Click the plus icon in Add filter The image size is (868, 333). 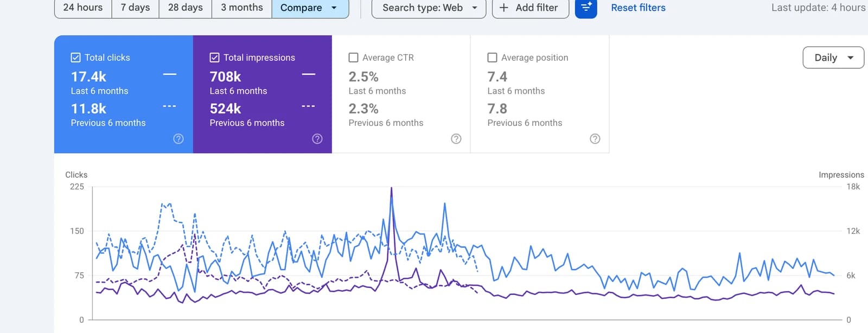pyautogui.click(x=503, y=8)
